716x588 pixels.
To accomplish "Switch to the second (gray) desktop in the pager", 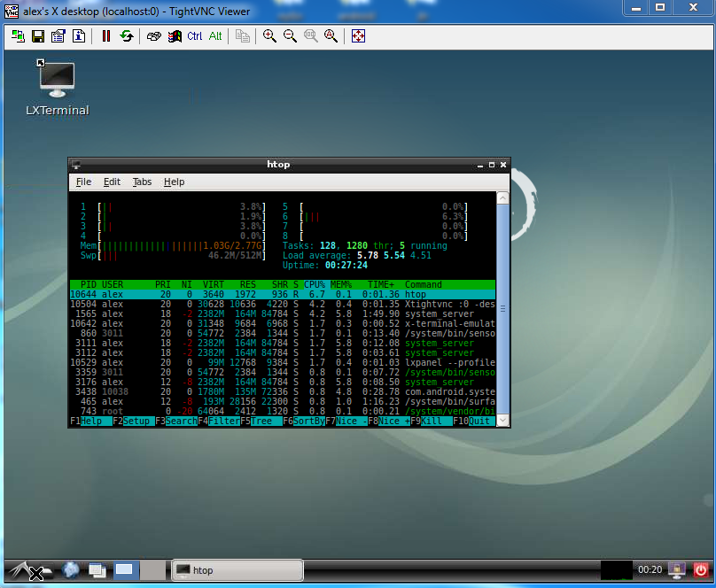I will (x=152, y=570).
